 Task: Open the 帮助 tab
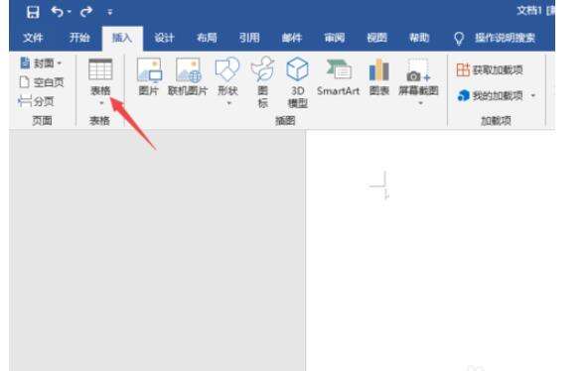tap(419, 38)
